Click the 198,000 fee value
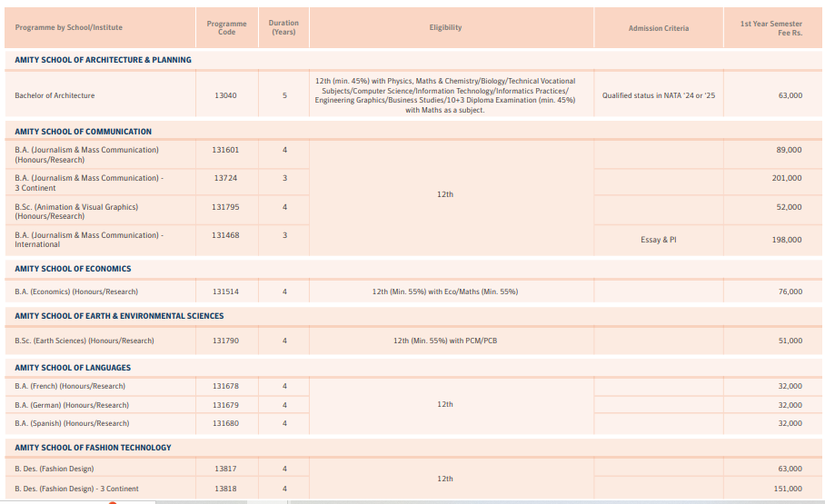The height and width of the screenshot is (504, 825). (787, 240)
